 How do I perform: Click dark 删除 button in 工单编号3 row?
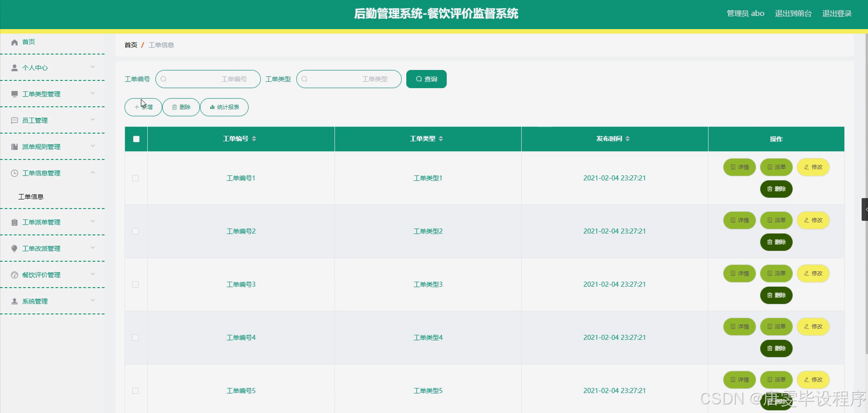click(x=776, y=295)
